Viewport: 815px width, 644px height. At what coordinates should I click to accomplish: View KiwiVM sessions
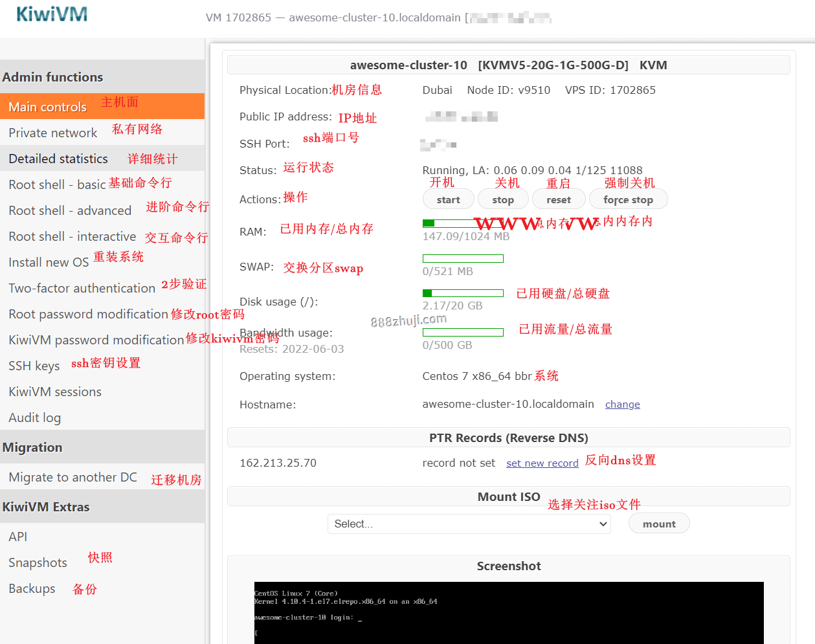pyautogui.click(x=102, y=391)
